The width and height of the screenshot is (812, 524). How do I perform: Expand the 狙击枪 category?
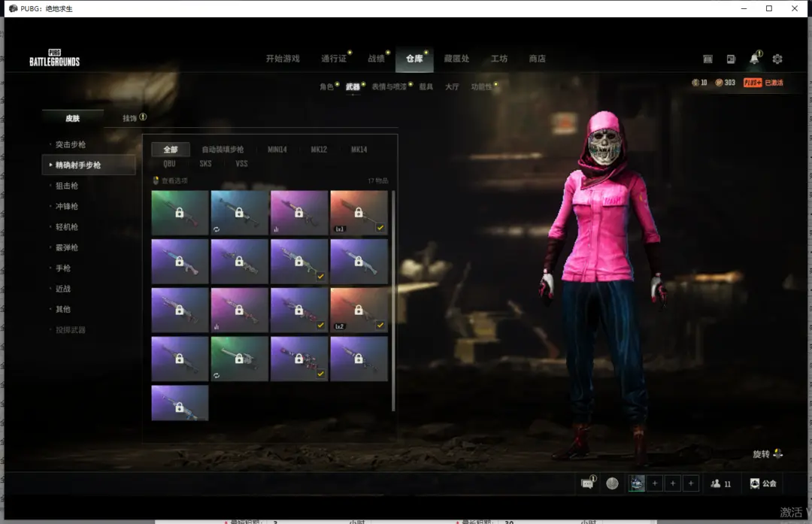click(x=67, y=186)
